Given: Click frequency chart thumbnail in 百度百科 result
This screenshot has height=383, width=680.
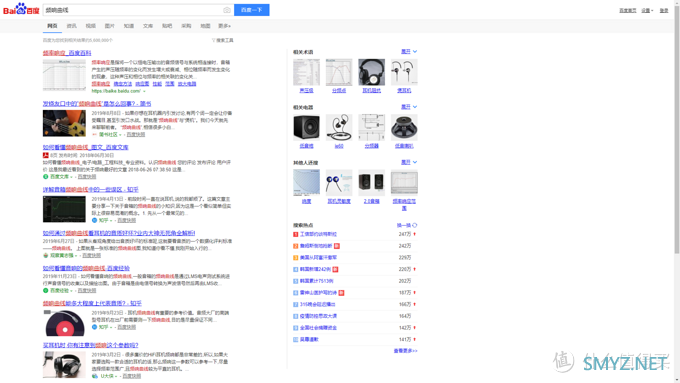Looking at the screenshot, I should (64, 75).
